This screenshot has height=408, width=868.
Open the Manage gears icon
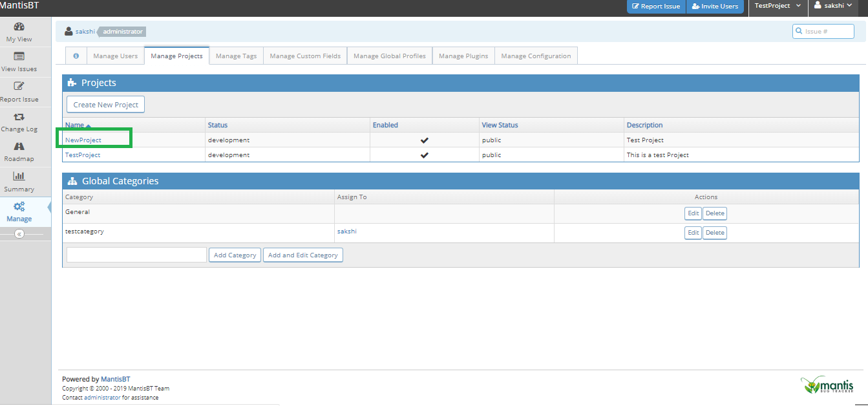point(19,206)
